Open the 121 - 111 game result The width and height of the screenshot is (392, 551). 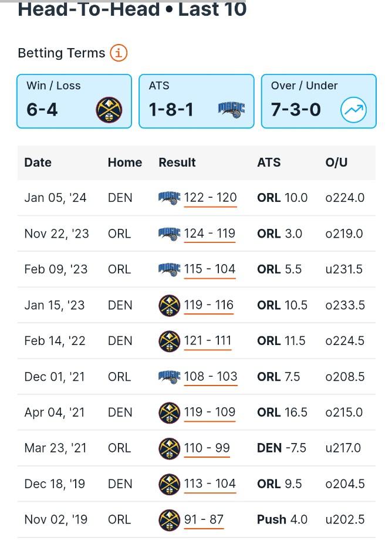207,341
